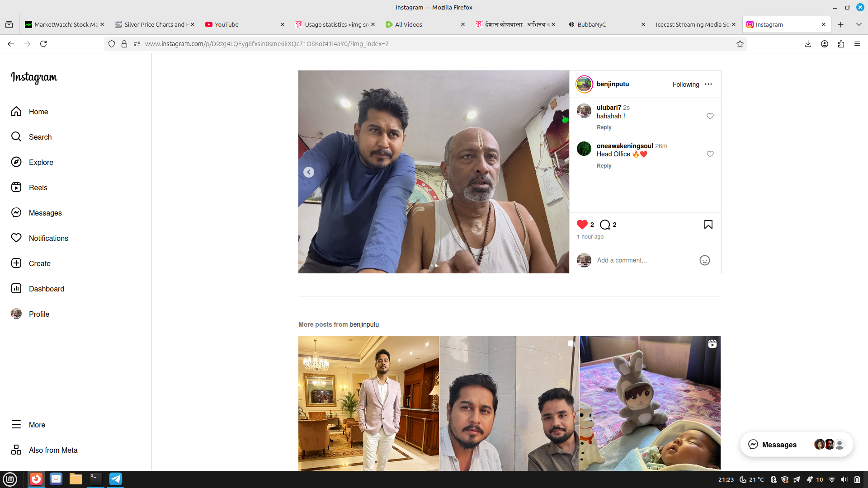Open benjinputu profile link in header
This screenshot has width=868, height=488.
(x=612, y=84)
